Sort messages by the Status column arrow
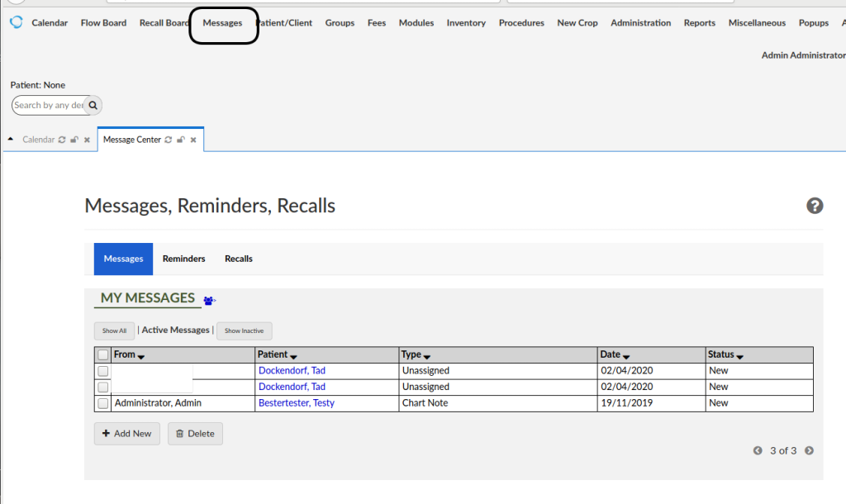The height and width of the screenshot is (504, 846). tap(739, 356)
